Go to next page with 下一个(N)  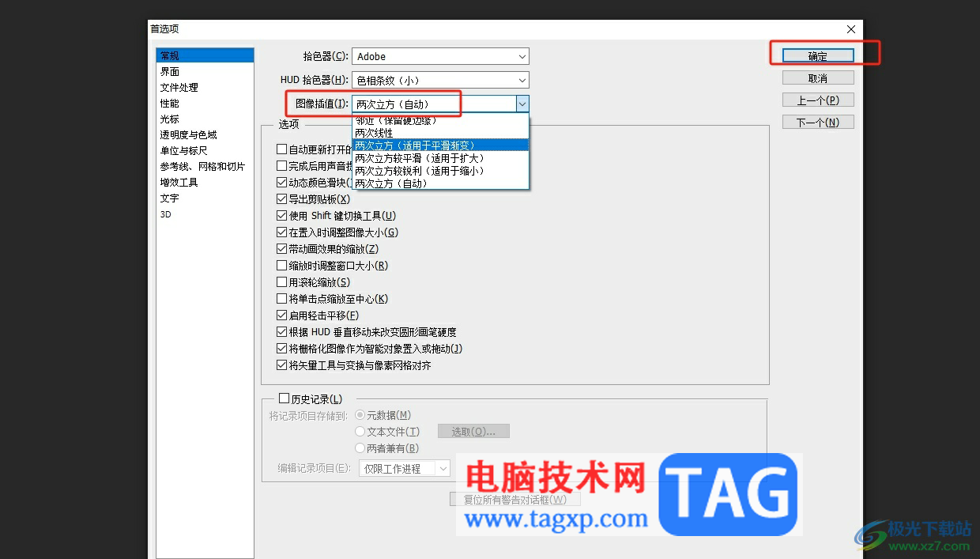point(818,123)
